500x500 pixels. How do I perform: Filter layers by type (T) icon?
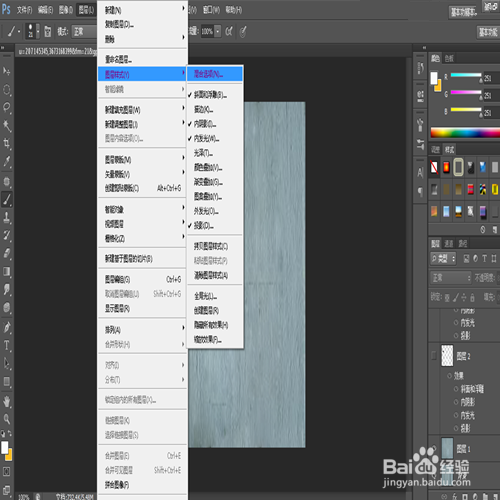coord(484,258)
